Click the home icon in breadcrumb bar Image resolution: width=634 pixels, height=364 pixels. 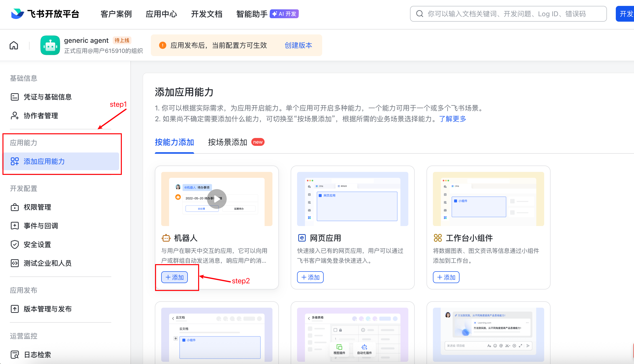(14, 45)
